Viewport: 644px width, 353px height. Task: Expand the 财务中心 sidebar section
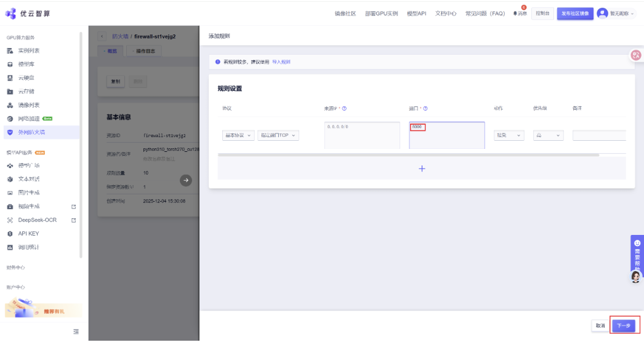pos(15,268)
